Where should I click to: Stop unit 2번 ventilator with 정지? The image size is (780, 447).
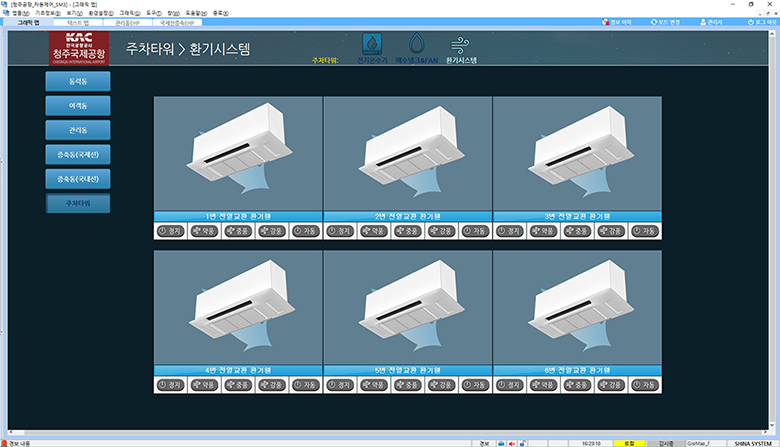click(x=340, y=231)
